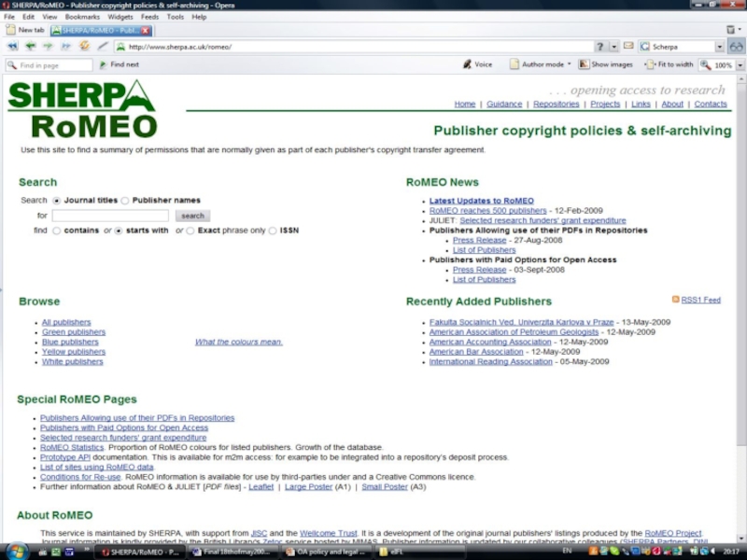Image resolution: width=747 pixels, height=560 pixels.
Task: Click the zoom magnifier icon beside 100%
Action: pyautogui.click(x=706, y=65)
